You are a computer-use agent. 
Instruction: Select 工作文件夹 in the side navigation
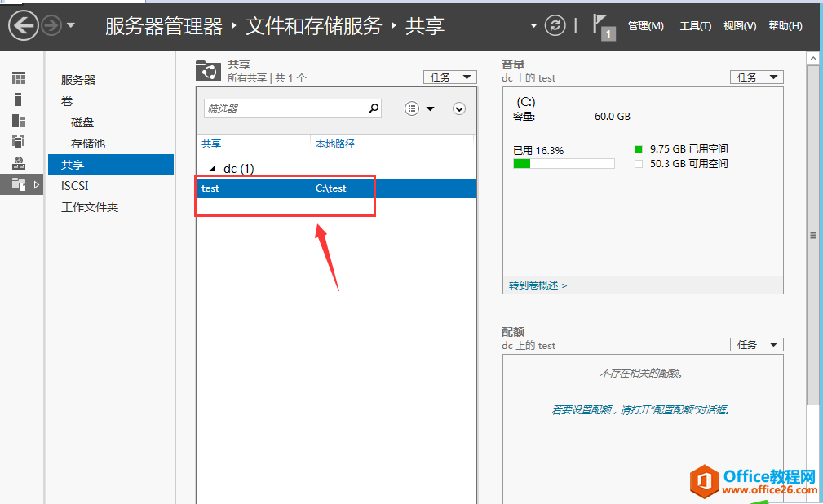tap(90, 207)
